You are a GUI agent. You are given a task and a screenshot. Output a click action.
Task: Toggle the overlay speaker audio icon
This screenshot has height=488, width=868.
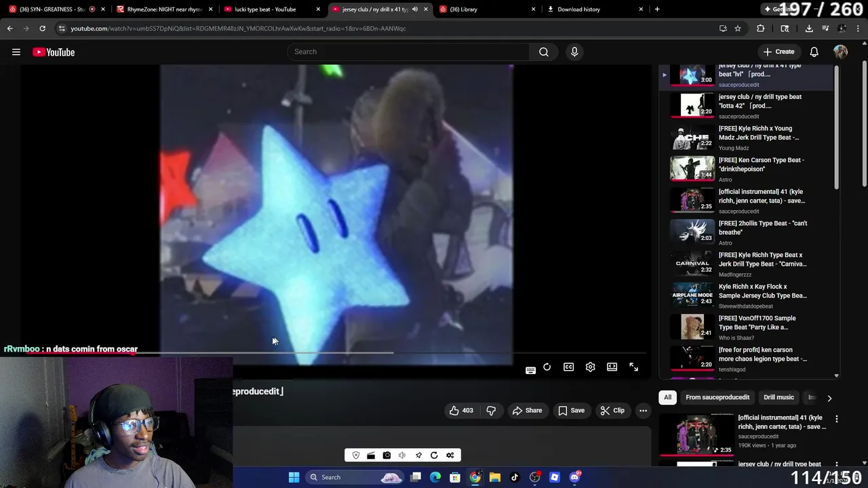(402, 455)
